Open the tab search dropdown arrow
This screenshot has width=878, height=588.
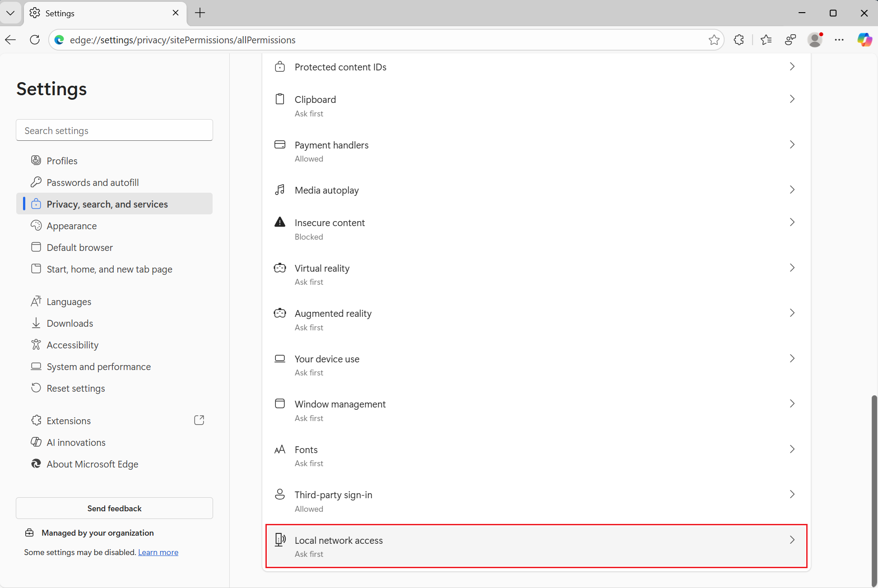(x=10, y=13)
